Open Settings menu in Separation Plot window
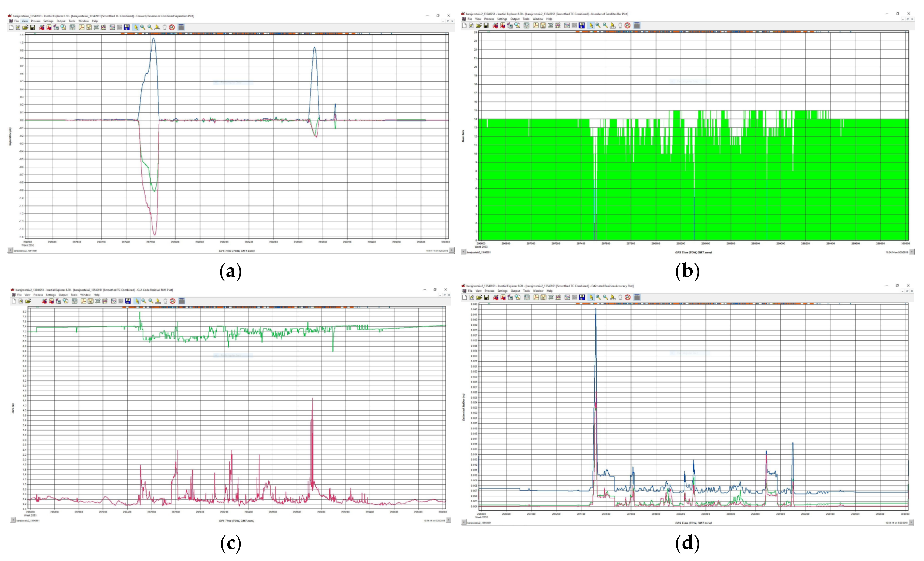This screenshot has width=924, height=561. [48, 21]
